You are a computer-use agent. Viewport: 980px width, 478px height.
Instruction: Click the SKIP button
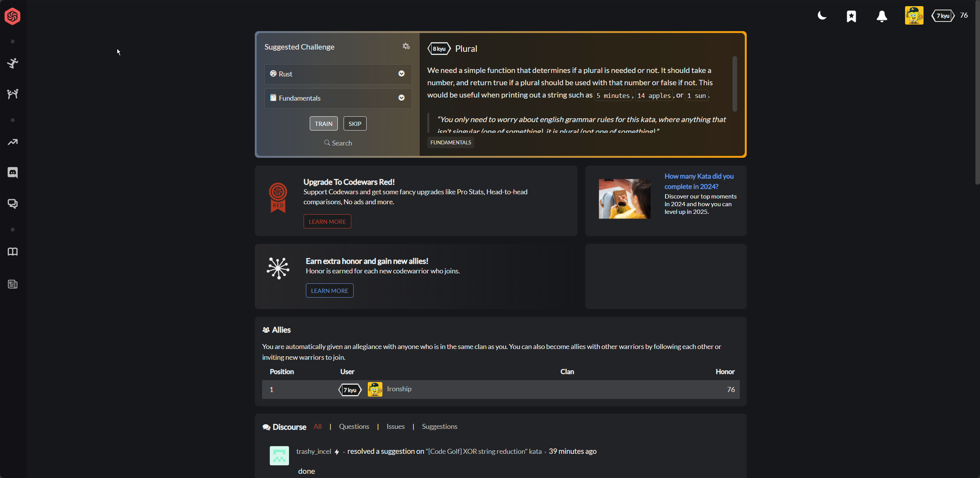[x=355, y=124]
